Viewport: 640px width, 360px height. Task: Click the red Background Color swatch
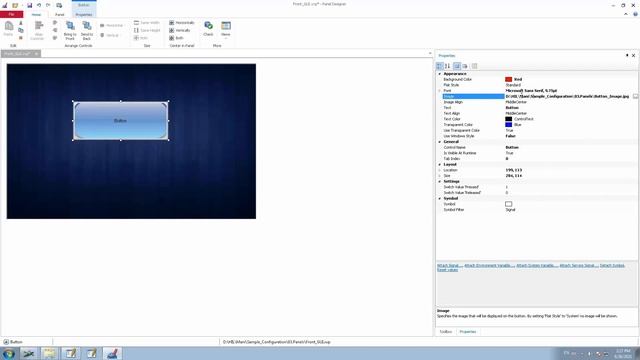508,80
